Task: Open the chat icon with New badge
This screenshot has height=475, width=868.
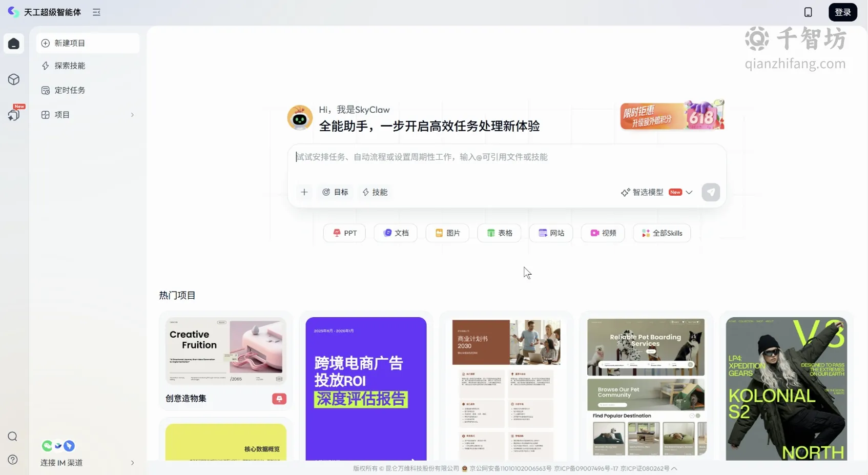Action: point(14,114)
